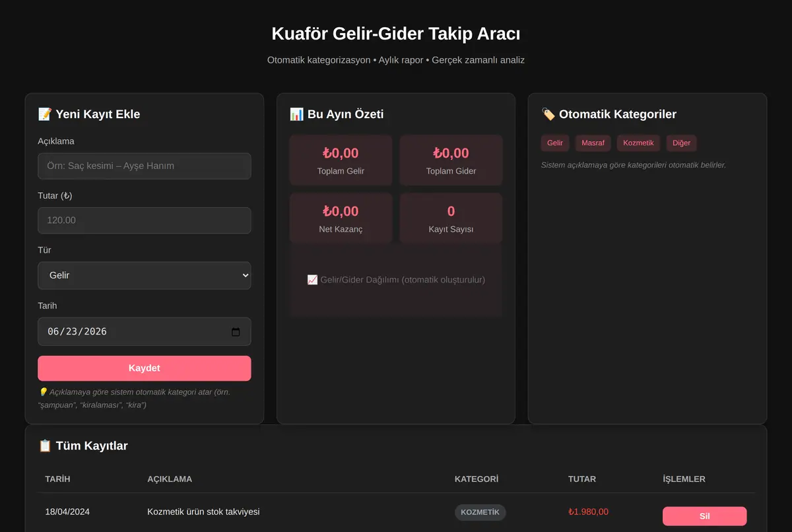Select the Kozmetik category tag
Viewport: 792px width, 532px height.
[x=638, y=143]
